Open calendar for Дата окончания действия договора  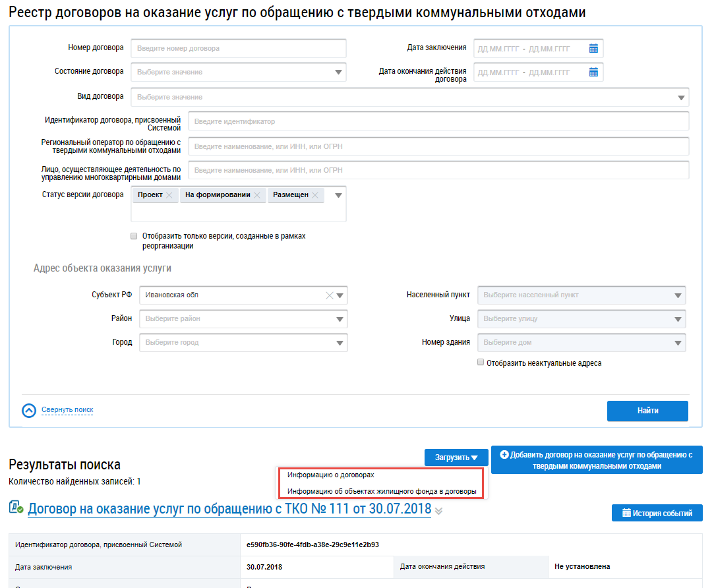point(593,72)
